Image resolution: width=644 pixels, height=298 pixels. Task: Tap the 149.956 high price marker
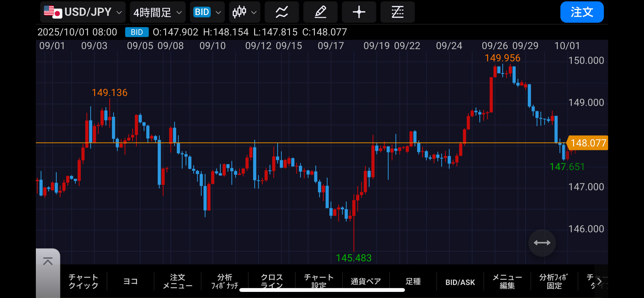coord(502,58)
